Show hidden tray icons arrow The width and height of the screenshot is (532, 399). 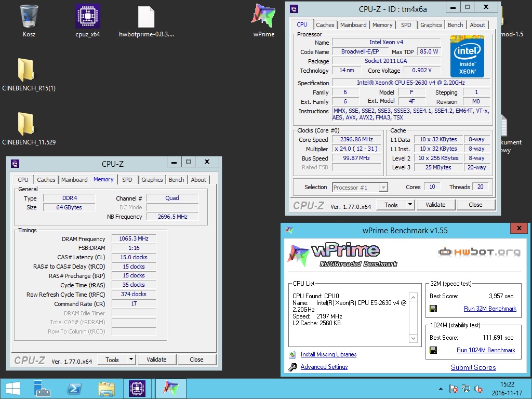click(441, 389)
